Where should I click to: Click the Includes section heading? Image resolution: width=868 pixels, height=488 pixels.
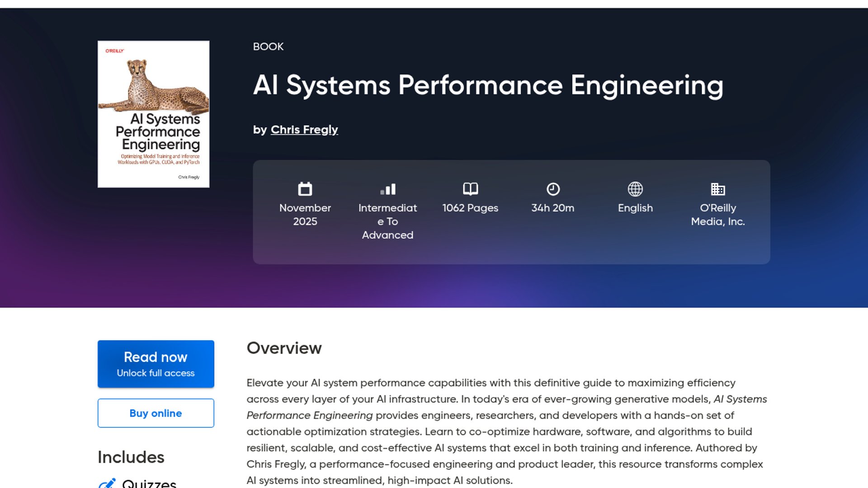coord(131,457)
